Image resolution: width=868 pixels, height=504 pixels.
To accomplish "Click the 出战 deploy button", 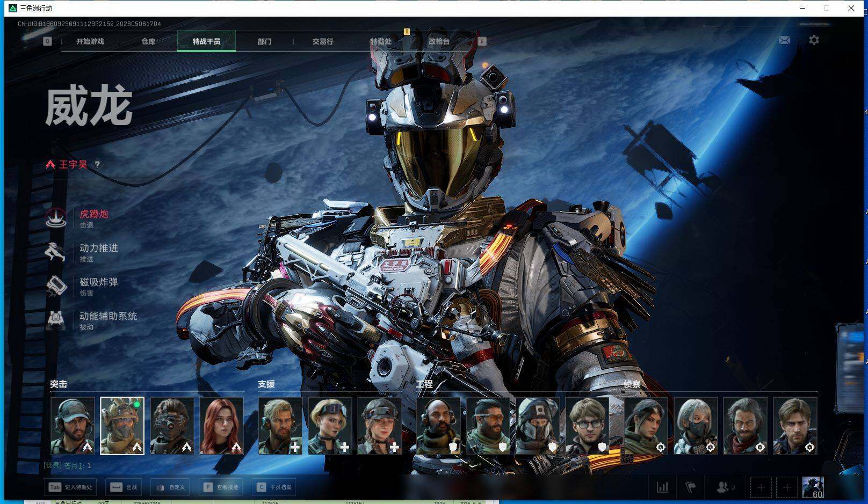I will point(124,487).
